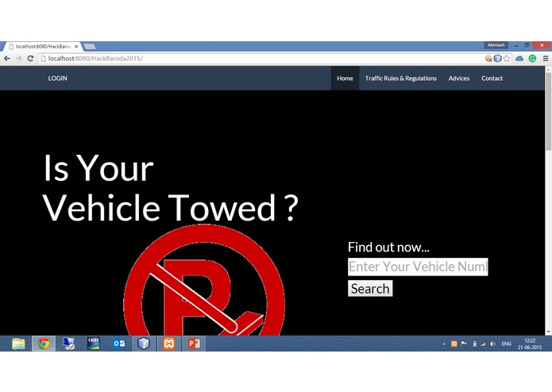This screenshot has width=552, height=392.
Task: Click the XAMPP tray icon
Action: click(x=454, y=344)
